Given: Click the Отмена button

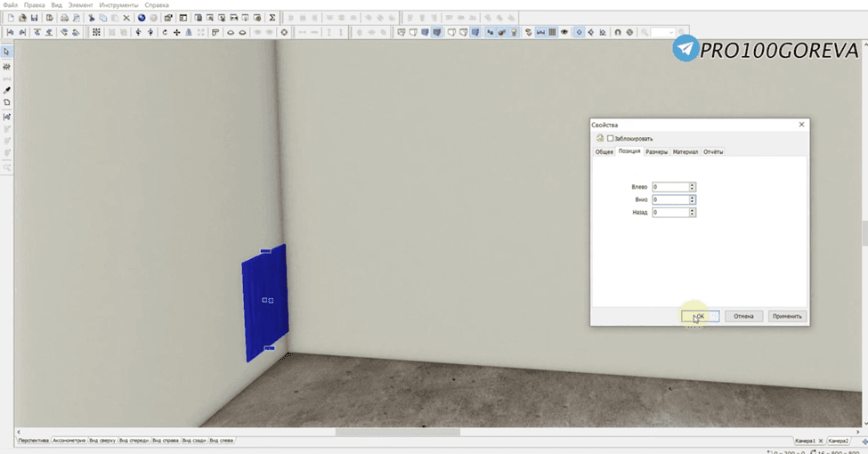Looking at the screenshot, I should pyautogui.click(x=743, y=316).
